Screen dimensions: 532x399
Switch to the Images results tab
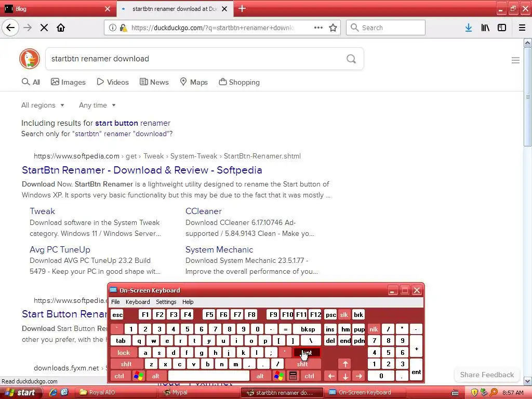click(x=68, y=82)
